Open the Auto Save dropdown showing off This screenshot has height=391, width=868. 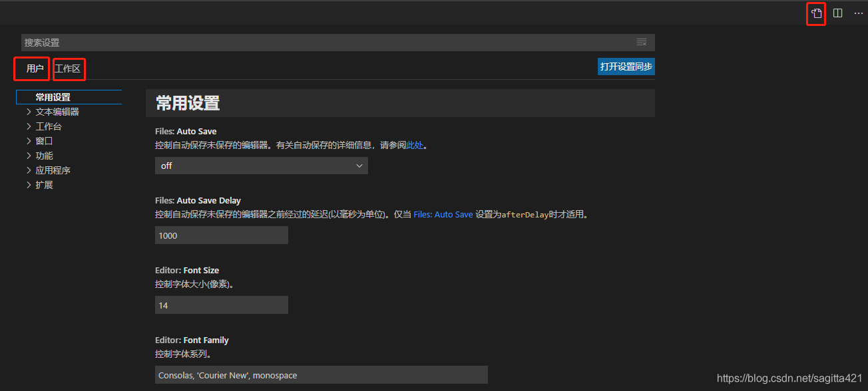262,166
